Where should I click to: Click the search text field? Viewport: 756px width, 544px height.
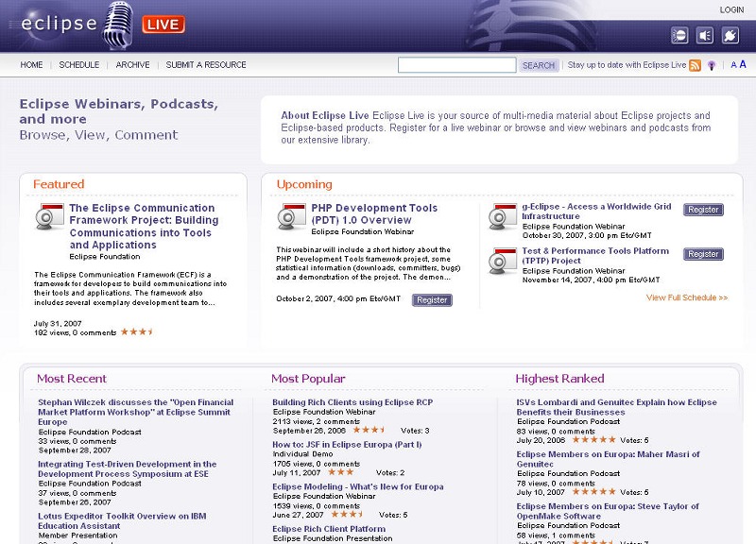[456, 65]
